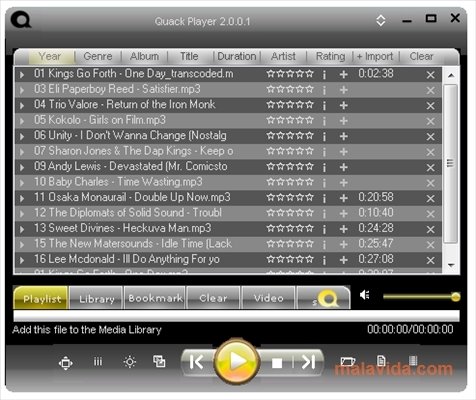Sort playlist by Year
Image resolution: width=476 pixels, height=400 pixels.
coord(50,56)
